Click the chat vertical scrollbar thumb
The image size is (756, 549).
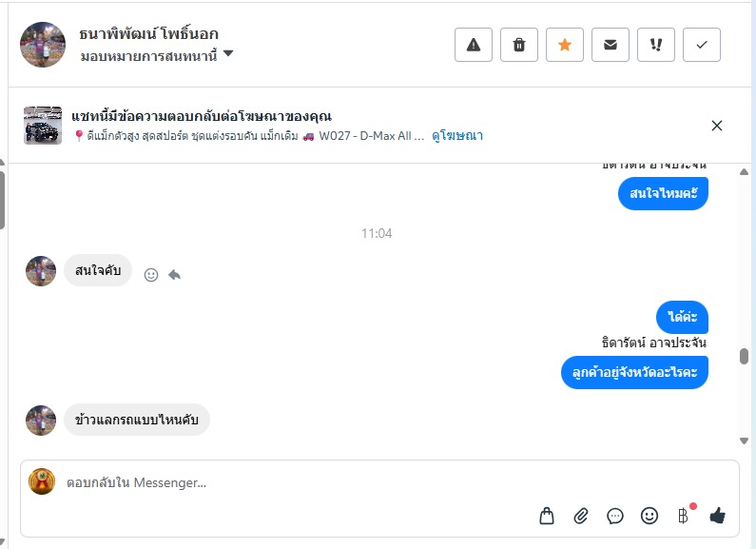(x=744, y=357)
